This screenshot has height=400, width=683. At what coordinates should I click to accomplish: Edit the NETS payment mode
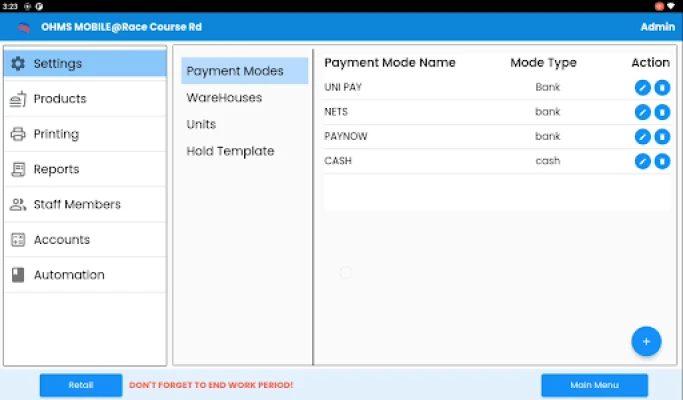[643, 112]
